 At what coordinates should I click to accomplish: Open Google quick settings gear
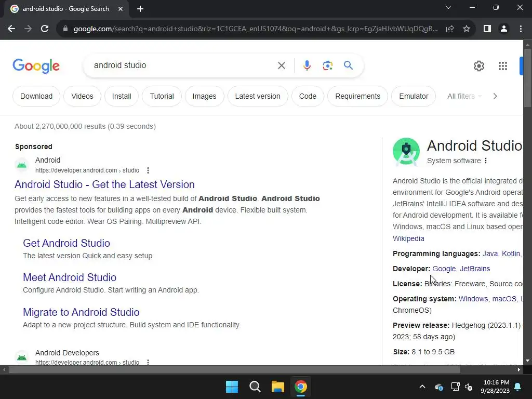[478, 66]
